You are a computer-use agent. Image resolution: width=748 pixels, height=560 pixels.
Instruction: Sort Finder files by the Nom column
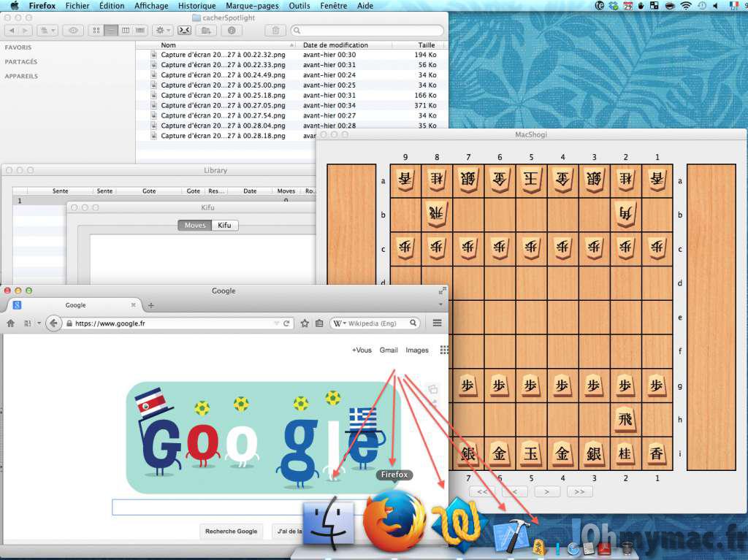pyautogui.click(x=168, y=45)
